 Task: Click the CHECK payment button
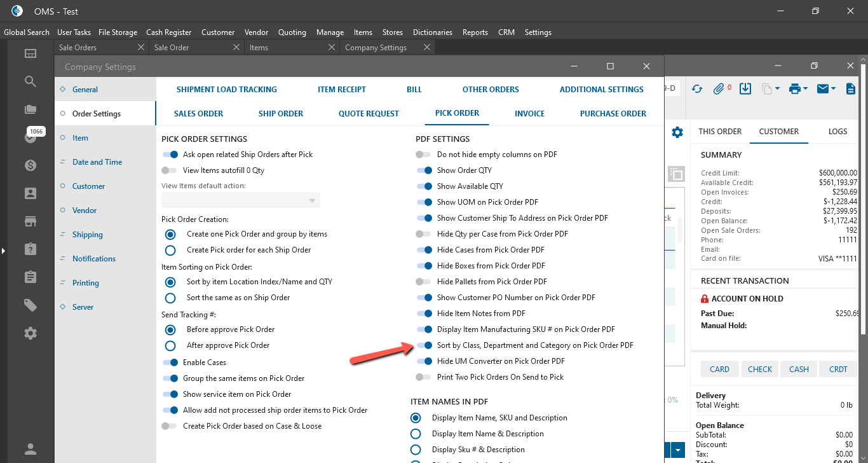[759, 369]
